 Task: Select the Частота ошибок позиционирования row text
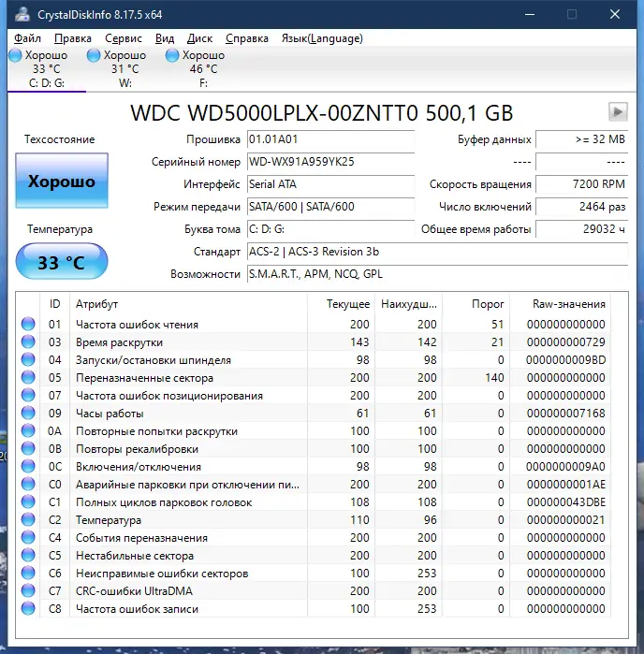pos(169,396)
